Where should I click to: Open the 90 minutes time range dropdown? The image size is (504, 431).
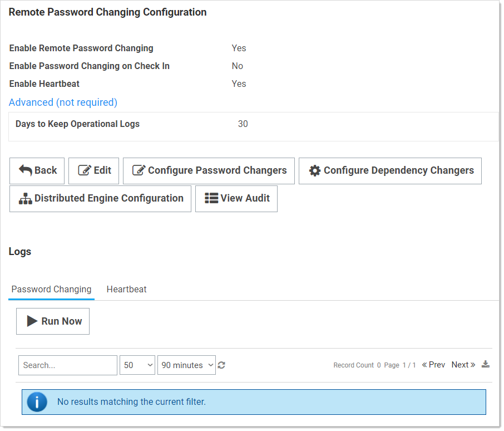186,366
